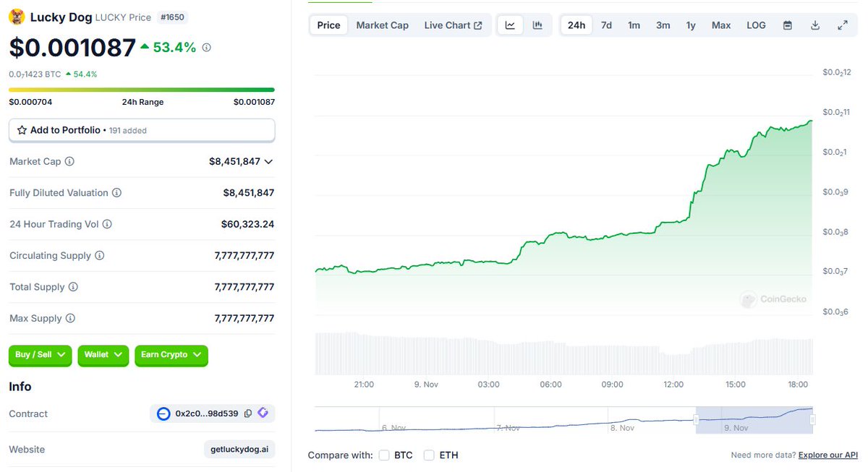Screen dimensions: 868x472
Task: Click the 0x2c0...98d539 contract address
Action: pyautogui.click(x=206, y=414)
